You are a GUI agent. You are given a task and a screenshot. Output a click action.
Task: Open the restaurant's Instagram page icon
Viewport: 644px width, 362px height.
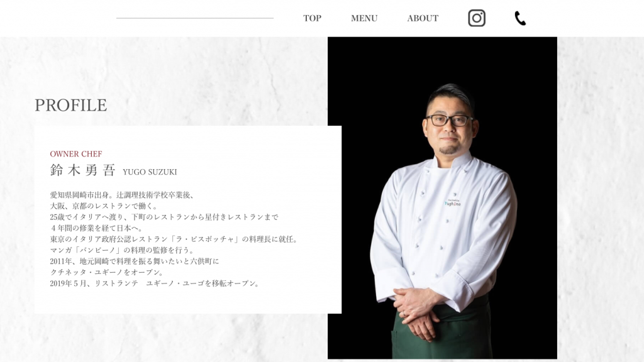[477, 18]
